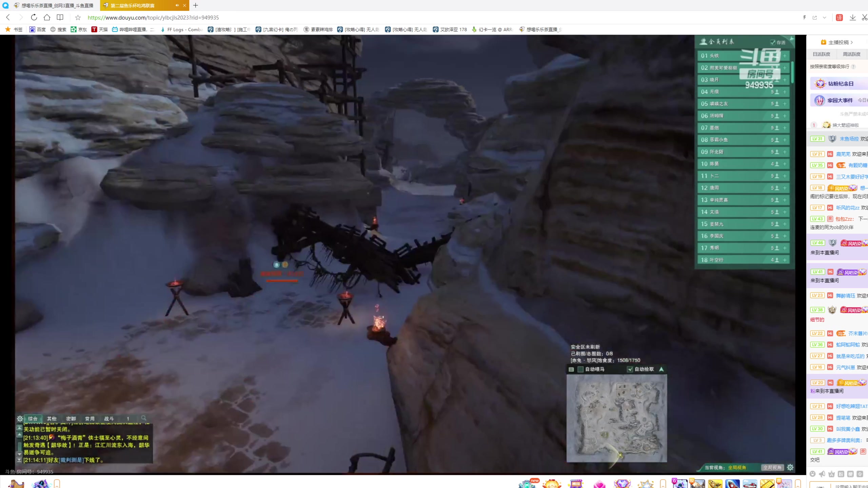Open the 家园大事件 banner
Viewport: 868px width, 488px height.
pos(839,100)
